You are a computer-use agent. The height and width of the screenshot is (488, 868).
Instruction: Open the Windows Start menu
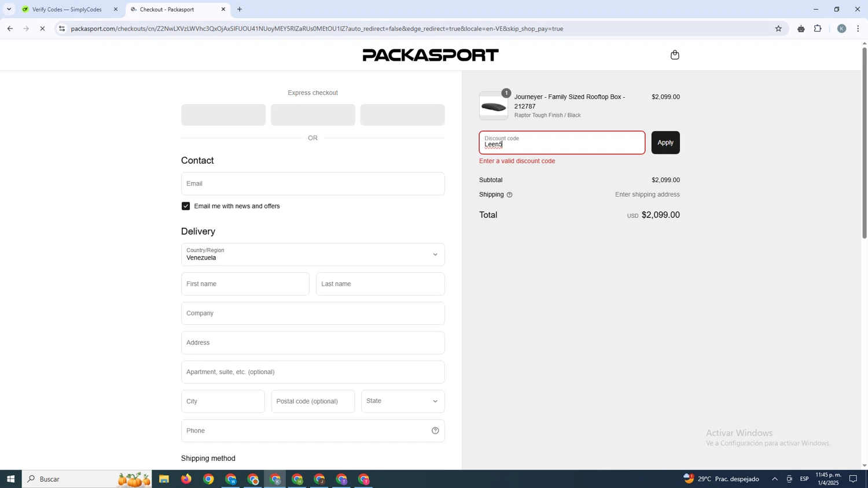pos(10,479)
